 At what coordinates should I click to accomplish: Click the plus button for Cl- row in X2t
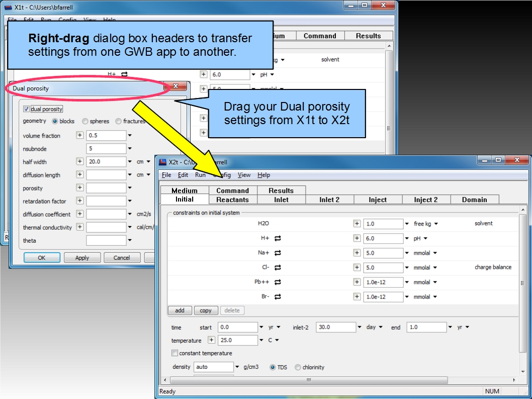click(357, 267)
